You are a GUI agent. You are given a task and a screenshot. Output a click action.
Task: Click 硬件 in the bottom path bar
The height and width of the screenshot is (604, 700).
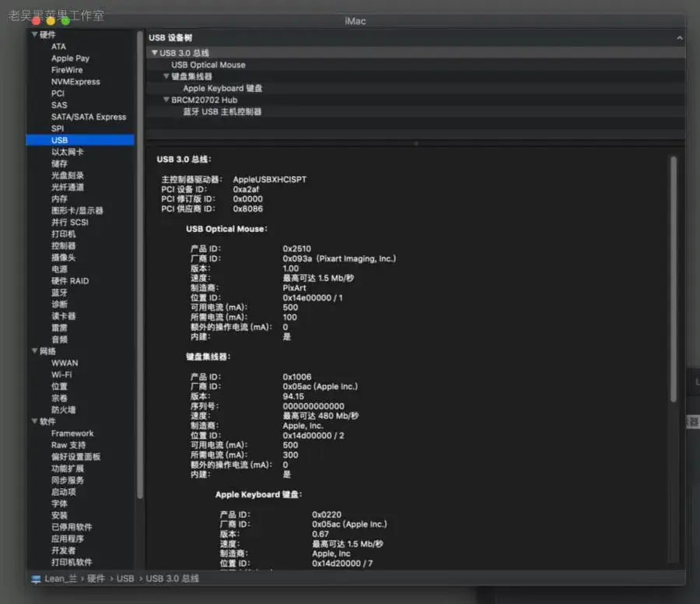[96, 578]
